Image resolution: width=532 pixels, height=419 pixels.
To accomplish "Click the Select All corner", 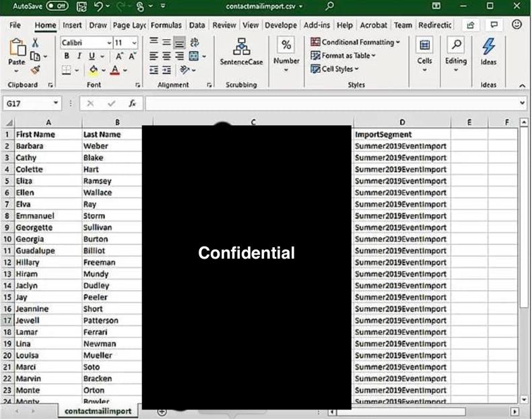I will [x=9, y=123].
